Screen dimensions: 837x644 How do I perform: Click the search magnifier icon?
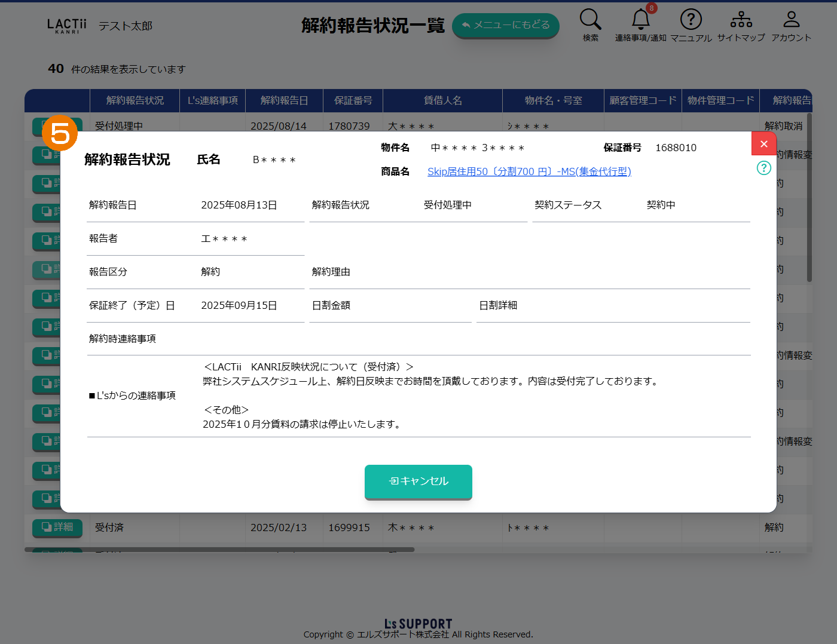coord(590,20)
